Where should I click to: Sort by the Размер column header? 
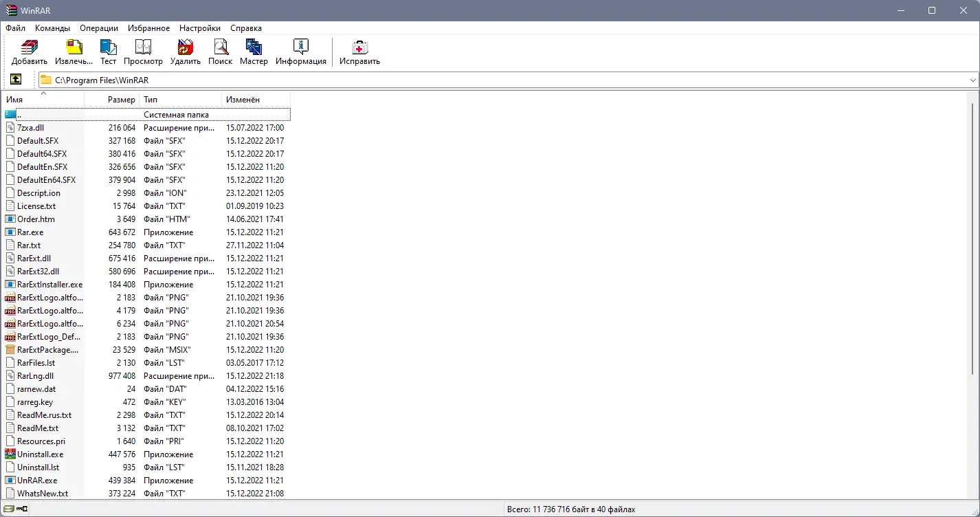click(x=112, y=100)
